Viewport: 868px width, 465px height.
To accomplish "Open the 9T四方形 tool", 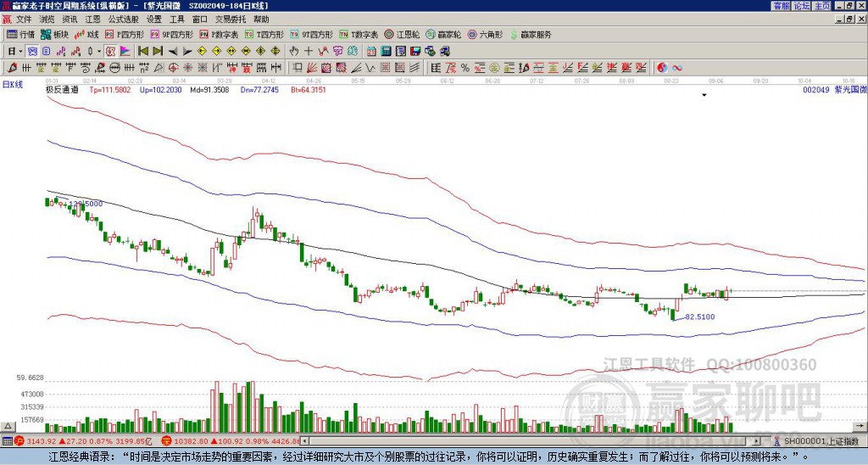I will tap(312, 34).
